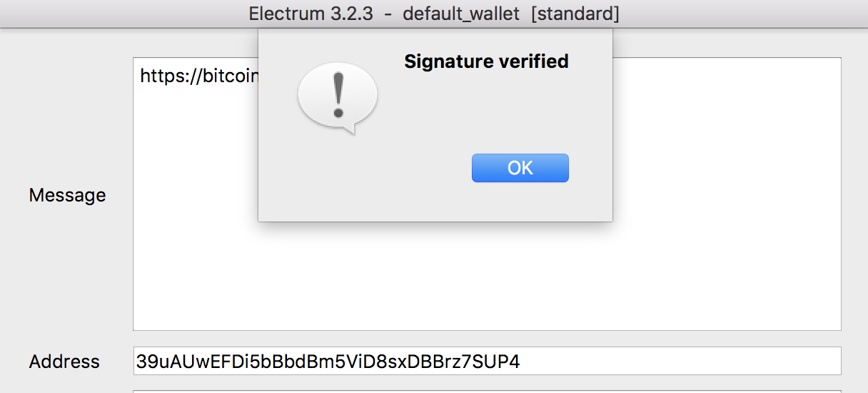
Task: Click "Electrum 3.2.3" in the title bar
Action: click(311, 14)
